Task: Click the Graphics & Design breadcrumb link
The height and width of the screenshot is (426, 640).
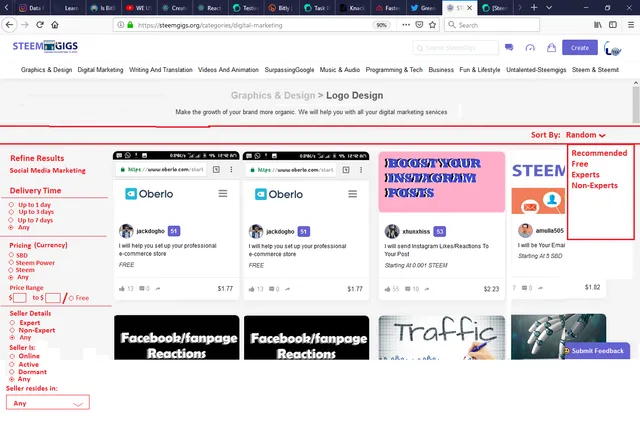Action: point(273,95)
